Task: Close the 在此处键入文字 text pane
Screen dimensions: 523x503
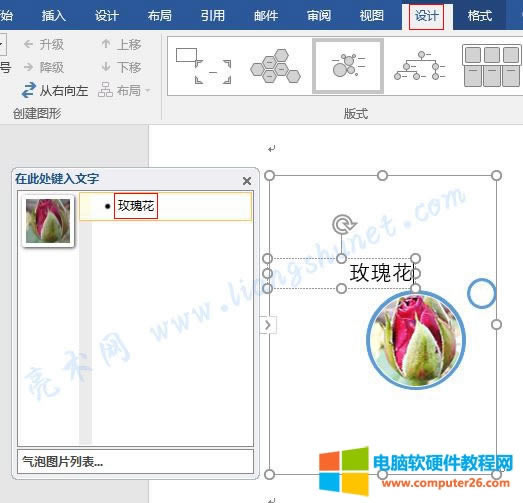Action: tap(247, 181)
